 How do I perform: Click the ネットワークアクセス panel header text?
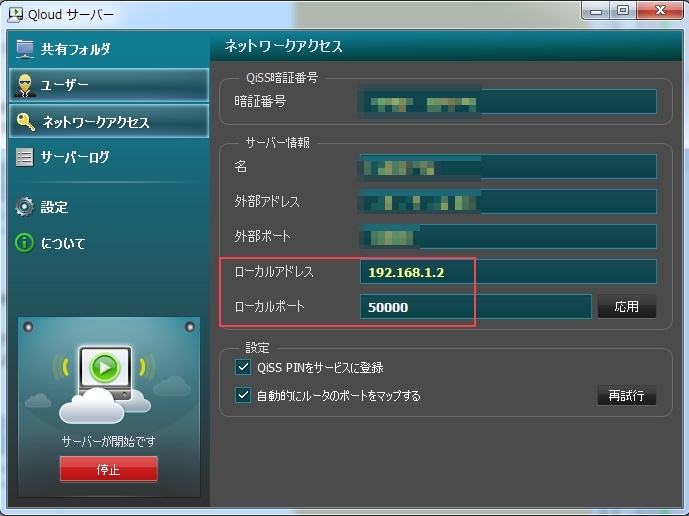(283, 46)
